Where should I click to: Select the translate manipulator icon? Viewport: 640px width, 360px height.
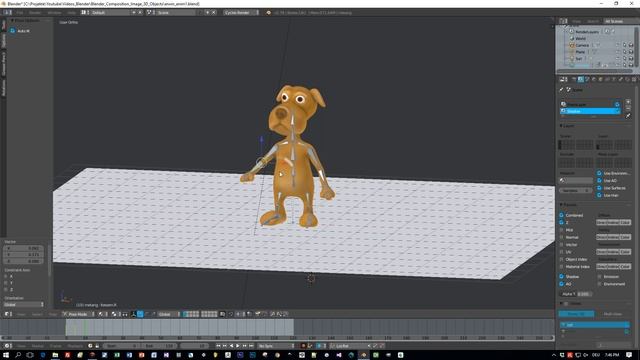tap(140, 314)
